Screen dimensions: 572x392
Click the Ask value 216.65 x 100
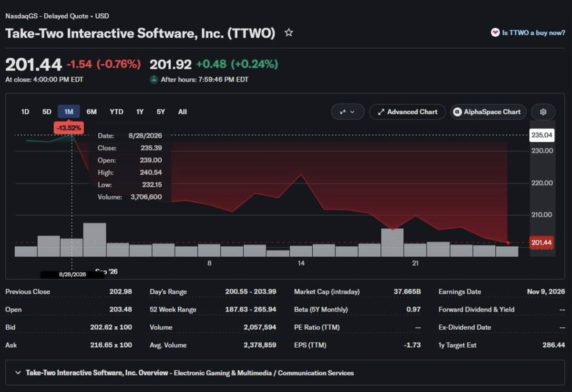coord(111,345)
